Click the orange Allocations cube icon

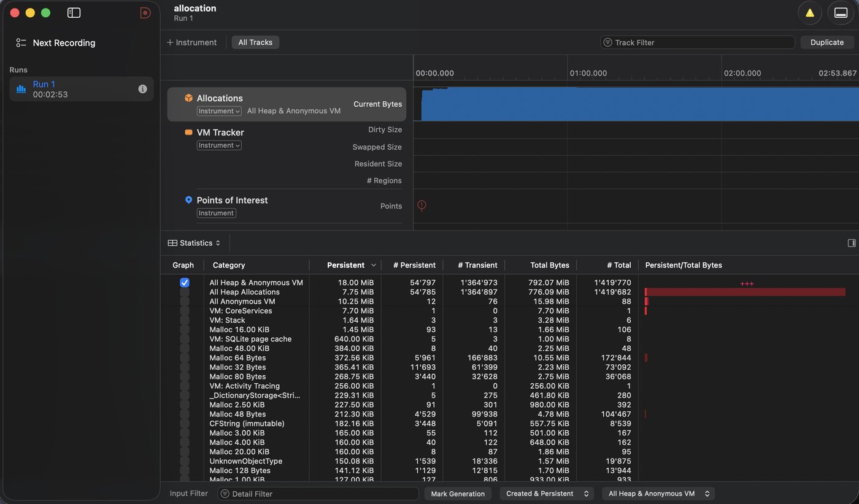pyautogui.click(x=189, y=98)
